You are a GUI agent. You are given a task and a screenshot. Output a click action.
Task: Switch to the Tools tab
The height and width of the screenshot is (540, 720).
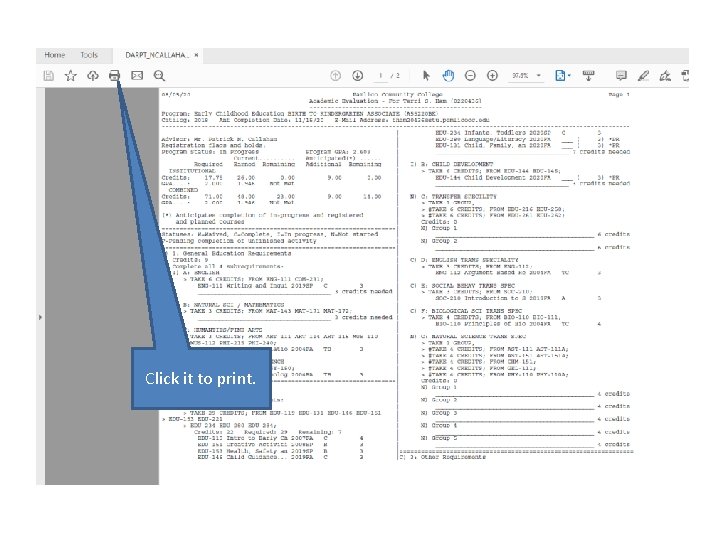tap(89, 55)
